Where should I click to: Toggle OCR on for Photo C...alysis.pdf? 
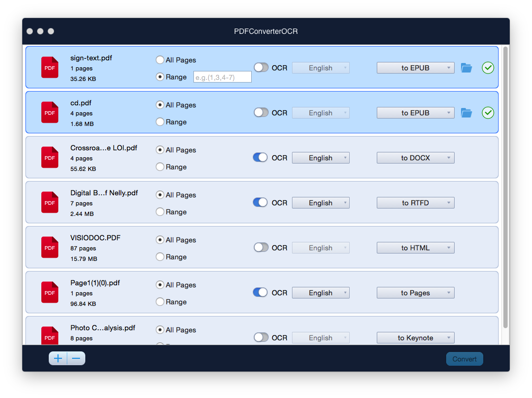260,337
